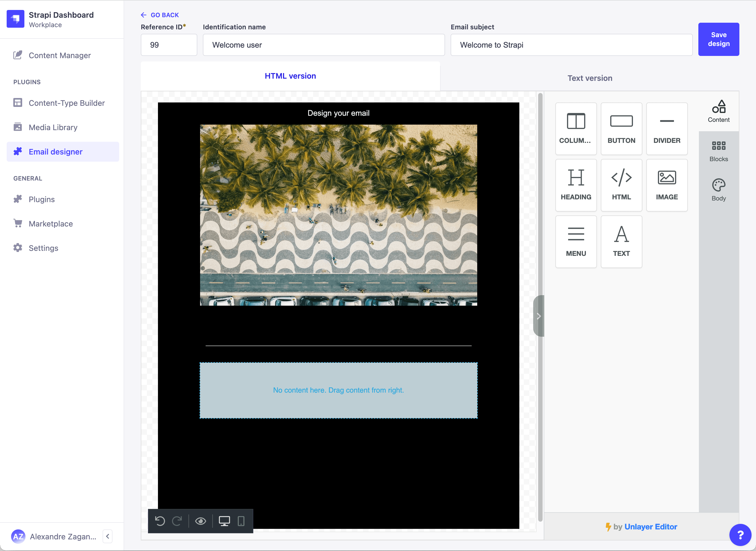
Task: Switch to the Text version tab
Action: pos(589,78)
